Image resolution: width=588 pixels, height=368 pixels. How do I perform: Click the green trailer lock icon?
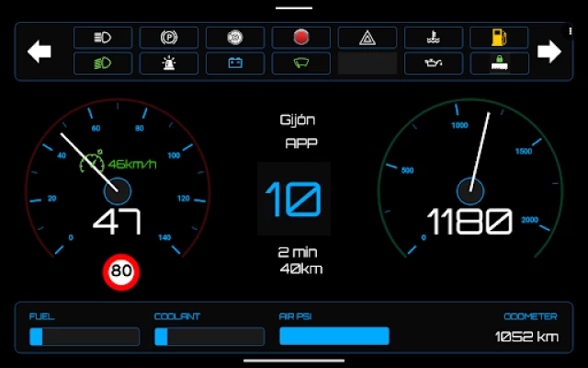click(x=499, y=63)
